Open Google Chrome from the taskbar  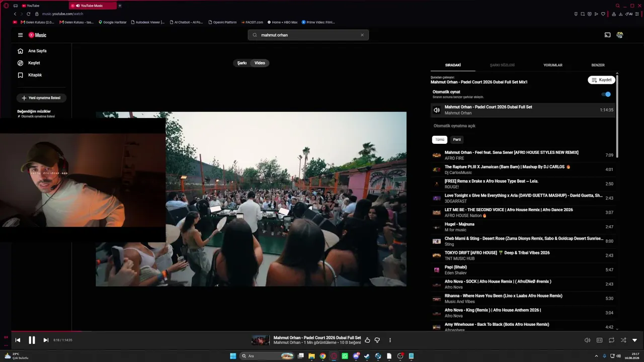[x=323, y=356]
